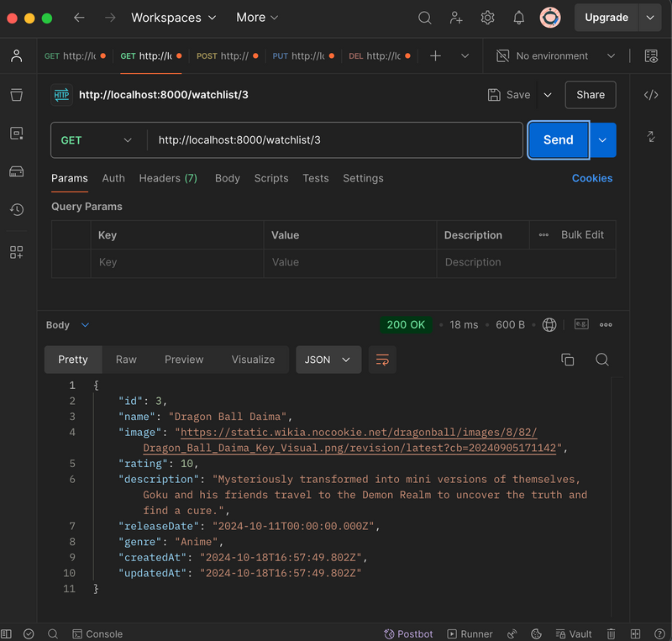Open the help question mark icon
Image resolution: width=672 pixels, height=641 pixels.
[x=659, y=633]
